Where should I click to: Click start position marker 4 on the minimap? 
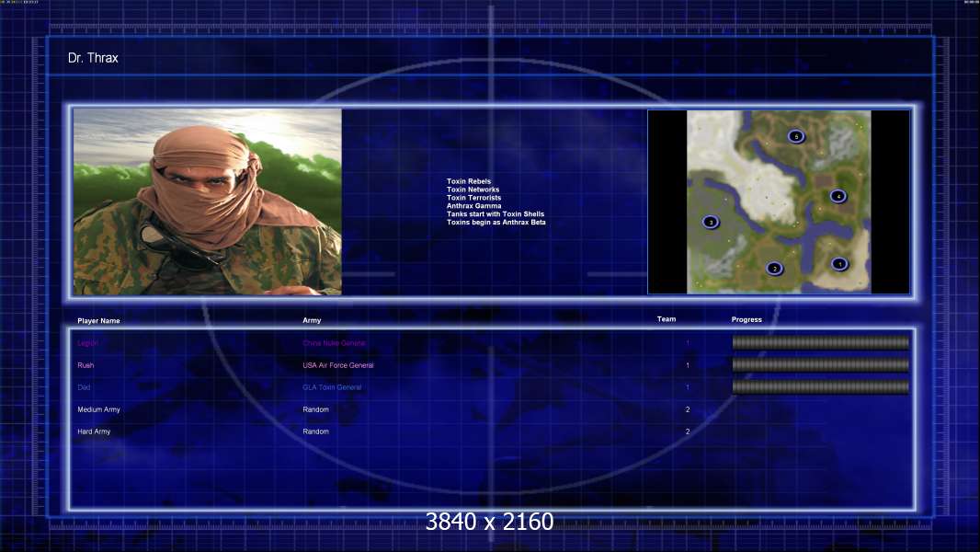click(838, 196)
